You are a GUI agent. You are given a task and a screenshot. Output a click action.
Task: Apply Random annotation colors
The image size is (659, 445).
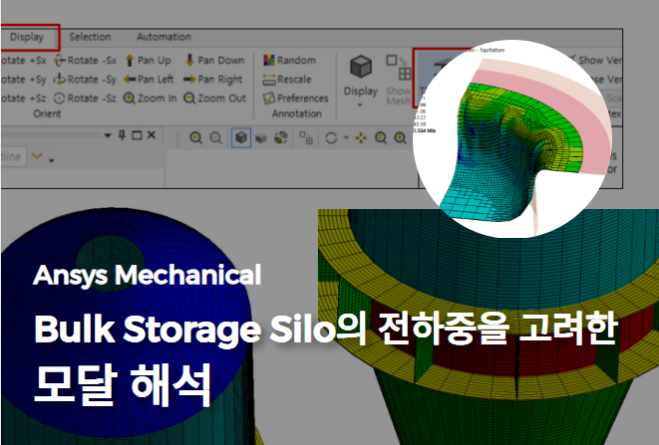(290, 61)
